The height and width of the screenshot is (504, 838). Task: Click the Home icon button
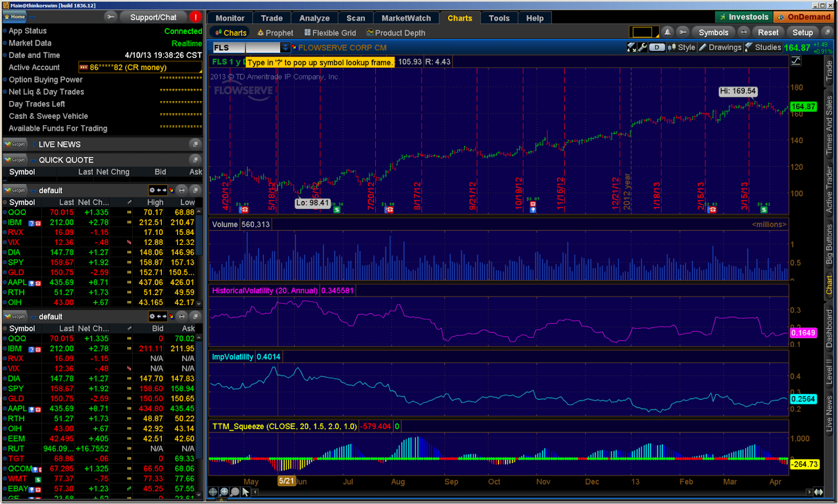coord(15,17)
